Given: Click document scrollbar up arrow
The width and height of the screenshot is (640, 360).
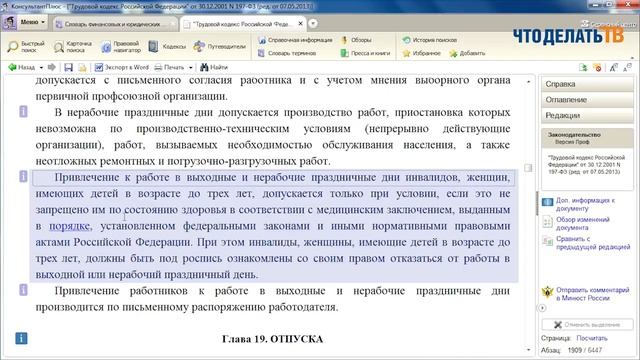Looking at the screenshot, I should pos(529,82).
